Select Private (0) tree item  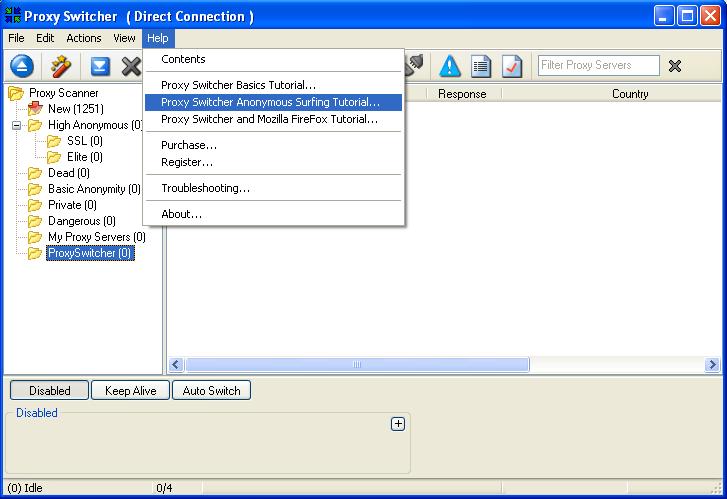pos(72,205)
